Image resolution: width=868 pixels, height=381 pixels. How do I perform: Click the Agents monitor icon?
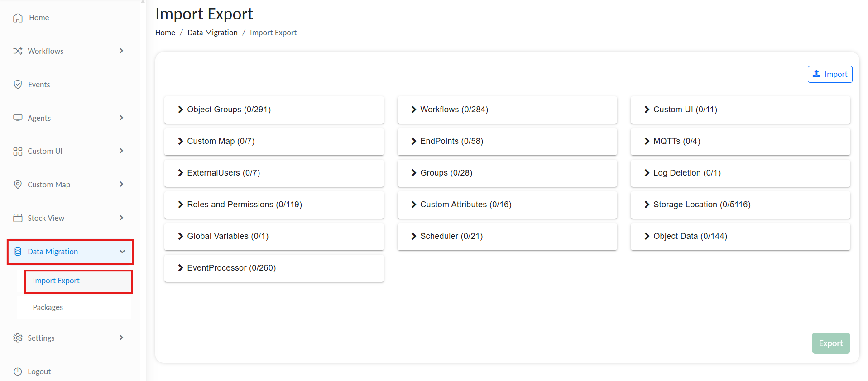(x=18, y=118)
